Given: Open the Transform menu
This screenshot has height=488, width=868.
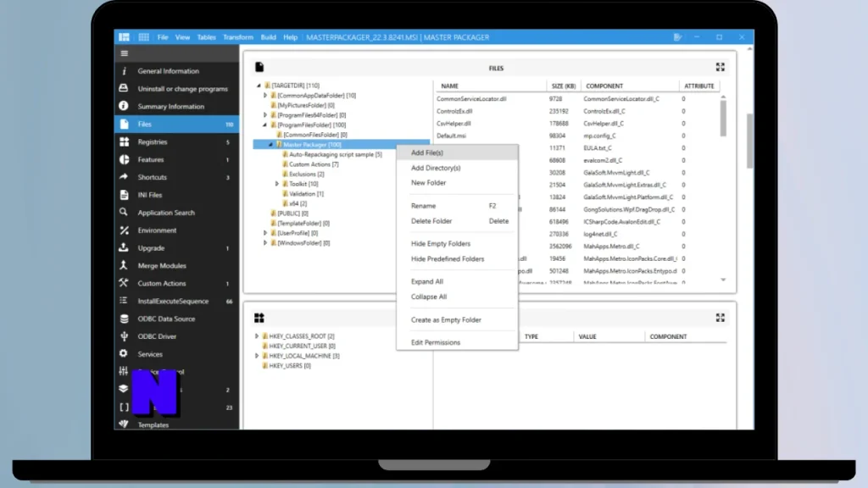Looking at the screenshot, I should tap(238, 37).
